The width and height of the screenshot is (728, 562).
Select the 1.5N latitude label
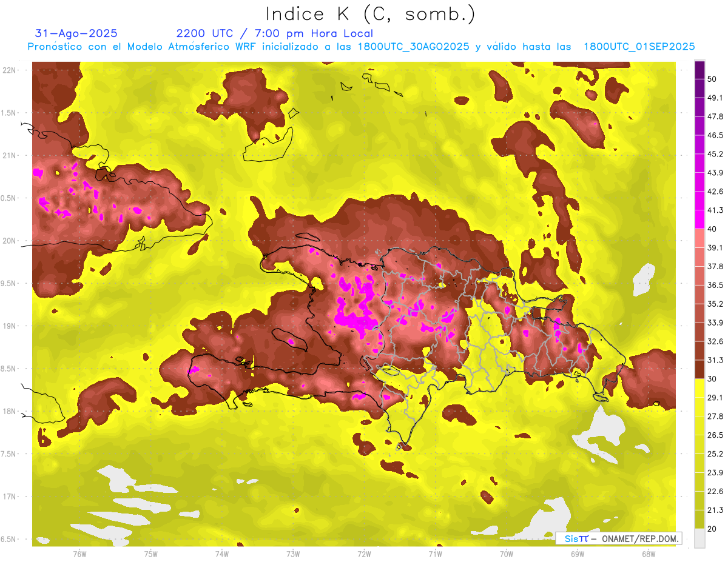coord(10,113)
